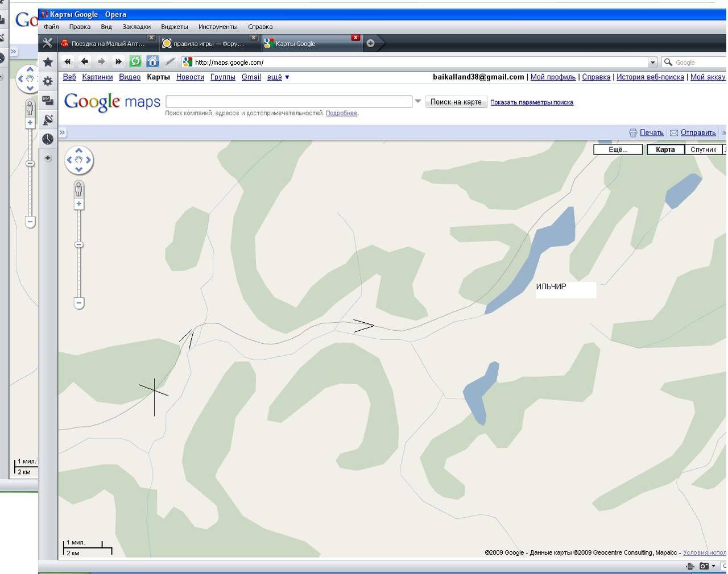Open the История веб-поиска link
Viewport: 728px width, 574px height.
coord(650,77)
